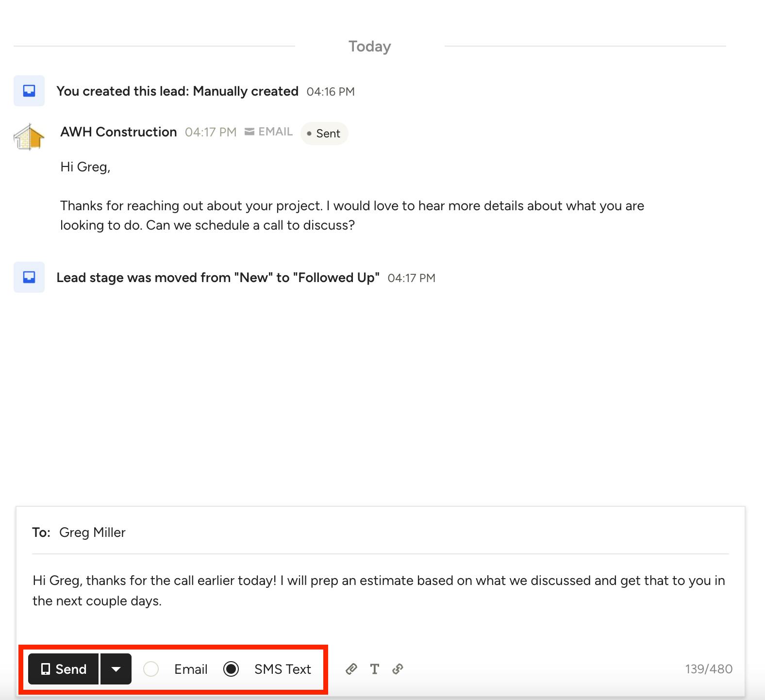Select the Email radio button

tap(151, 669)
